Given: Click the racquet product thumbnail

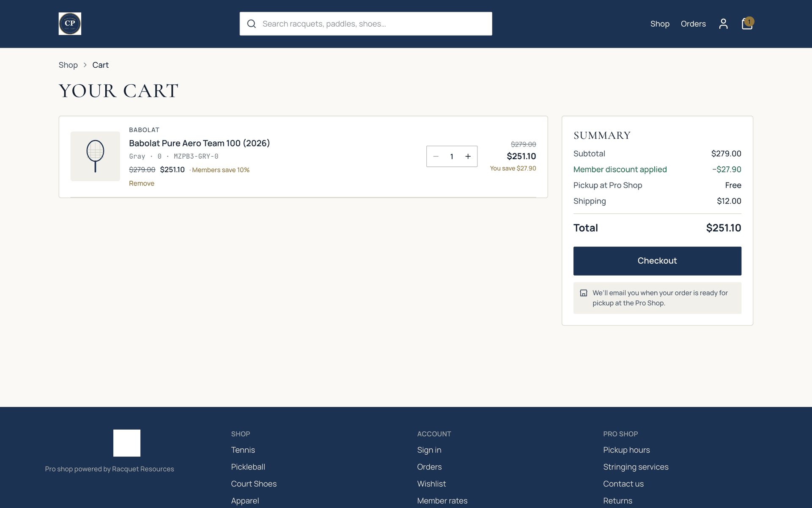Looking at the screenshot, I should [95, 156].
